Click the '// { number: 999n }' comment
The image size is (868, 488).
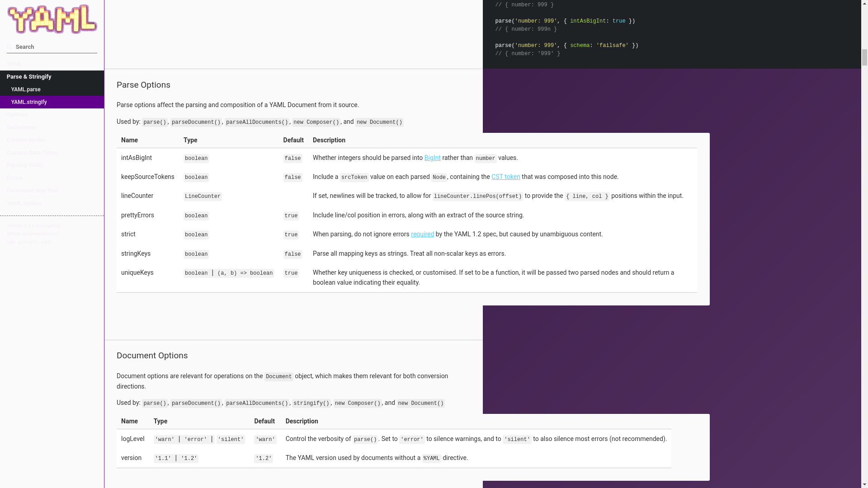[526, 29]
